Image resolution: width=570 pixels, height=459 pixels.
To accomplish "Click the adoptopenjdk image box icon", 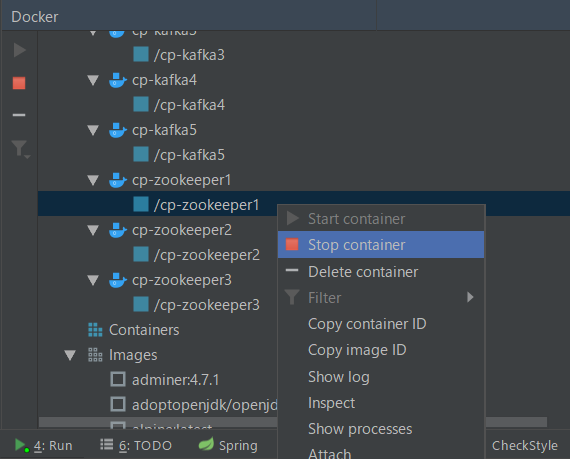I will coord(118,404).
